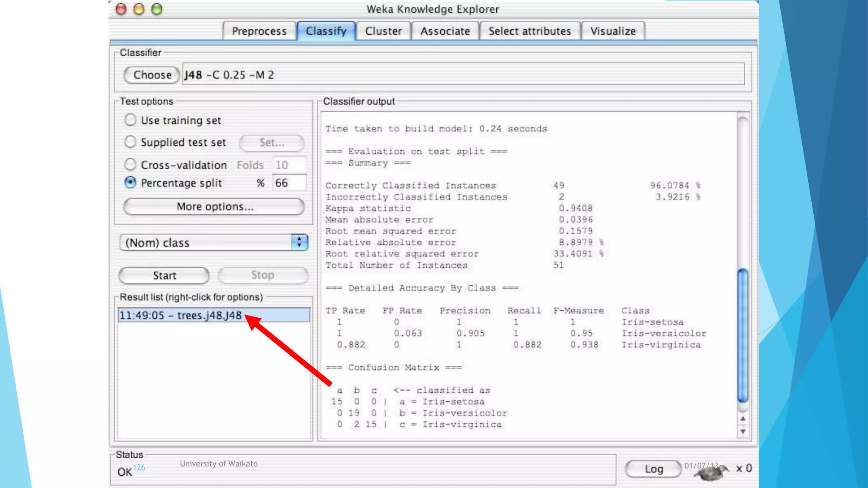Click the Start button
Screen dimensions: 868x488
pos(164,275)
